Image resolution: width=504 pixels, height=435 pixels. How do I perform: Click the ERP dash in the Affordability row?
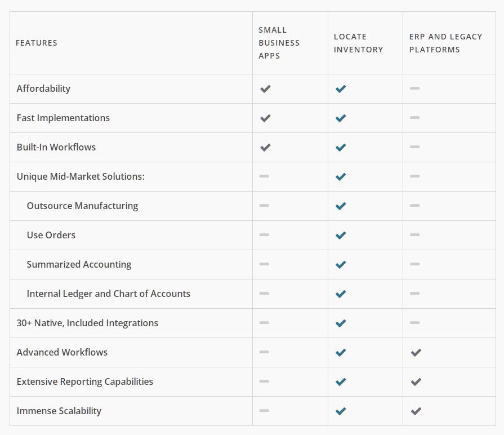point(414,88)
